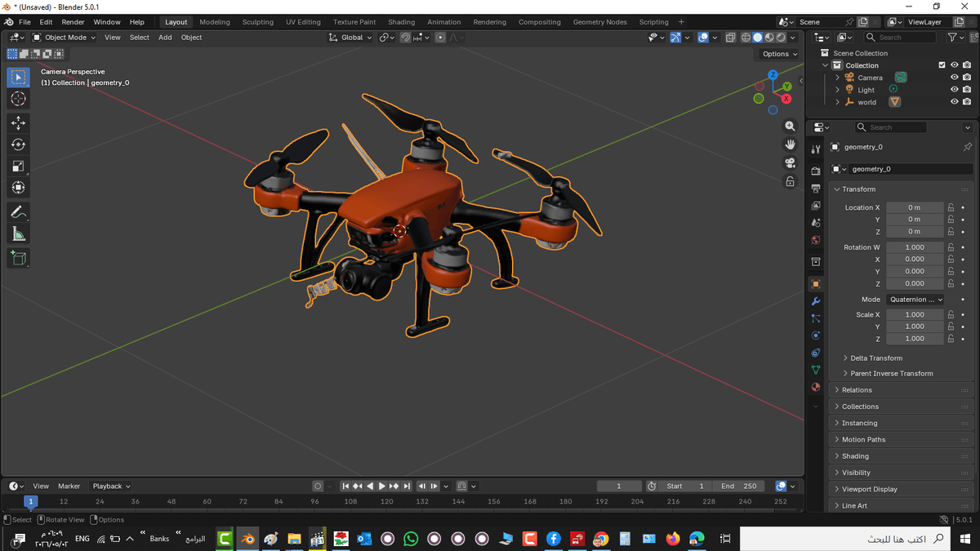Uncheck the Collection exclude checkbox
980x551 pixels.
pos(942,65)
